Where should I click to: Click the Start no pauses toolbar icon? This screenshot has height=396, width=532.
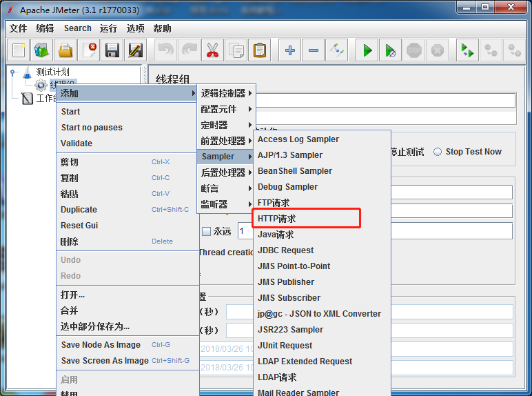click(x=391, y=50)
